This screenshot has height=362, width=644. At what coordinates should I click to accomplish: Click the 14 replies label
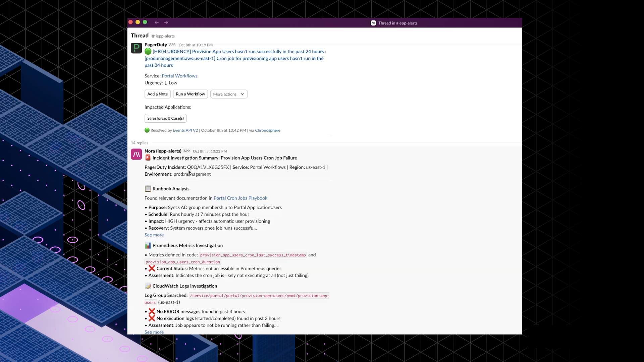click(x=140, y=143)
